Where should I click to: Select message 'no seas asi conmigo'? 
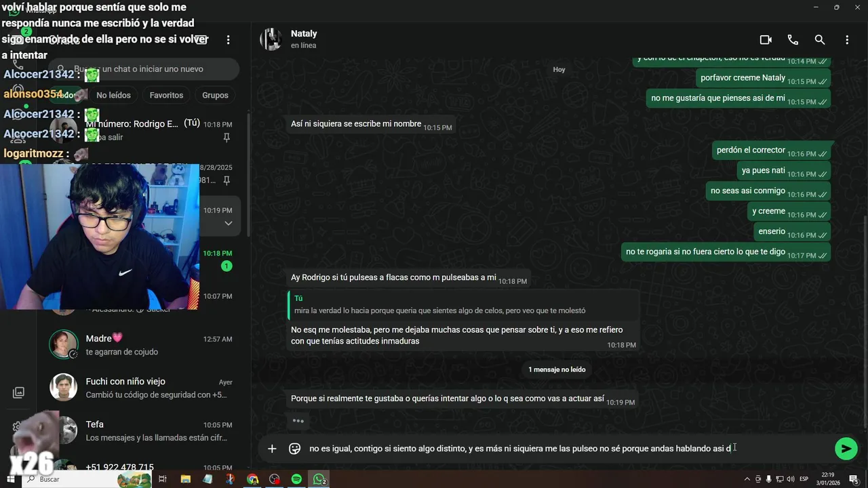(x=768, y=191)
